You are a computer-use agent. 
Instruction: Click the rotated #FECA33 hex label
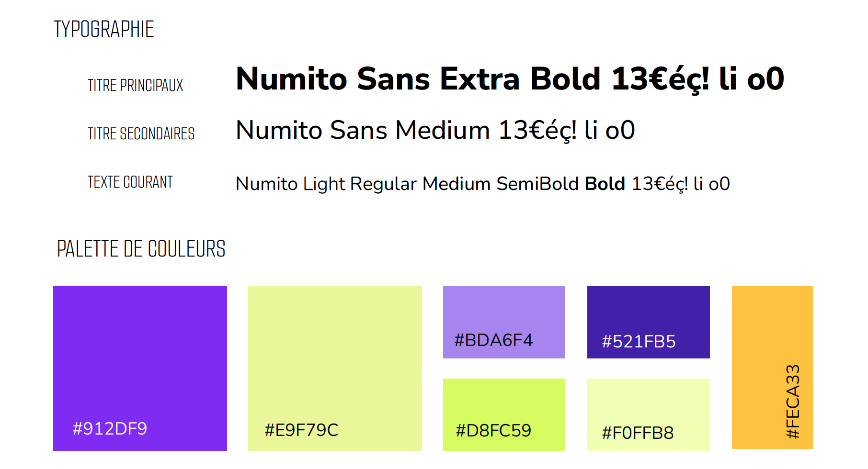[793, 402]
